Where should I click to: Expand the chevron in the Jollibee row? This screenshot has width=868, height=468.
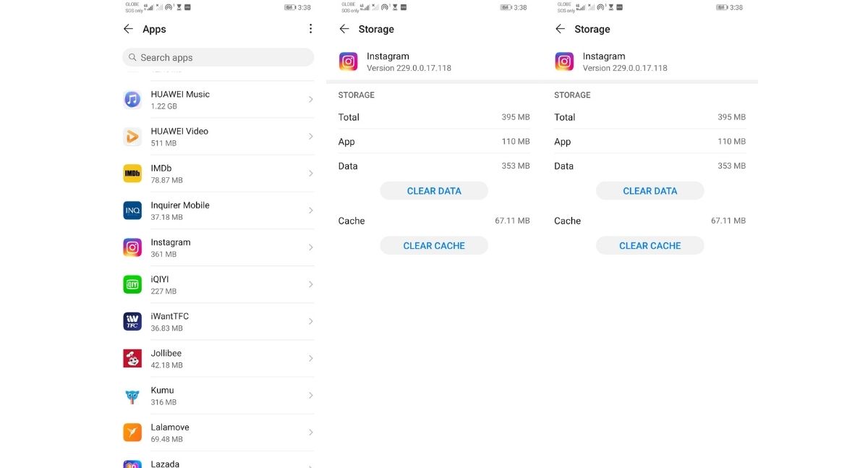coord(311,359)
